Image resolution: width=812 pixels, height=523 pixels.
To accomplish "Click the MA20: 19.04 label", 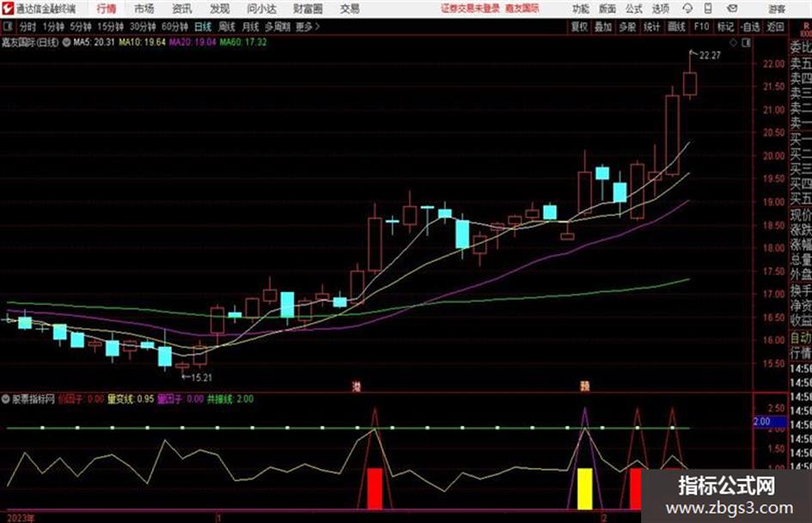I will pyautogui.click(x=192, y=42).
